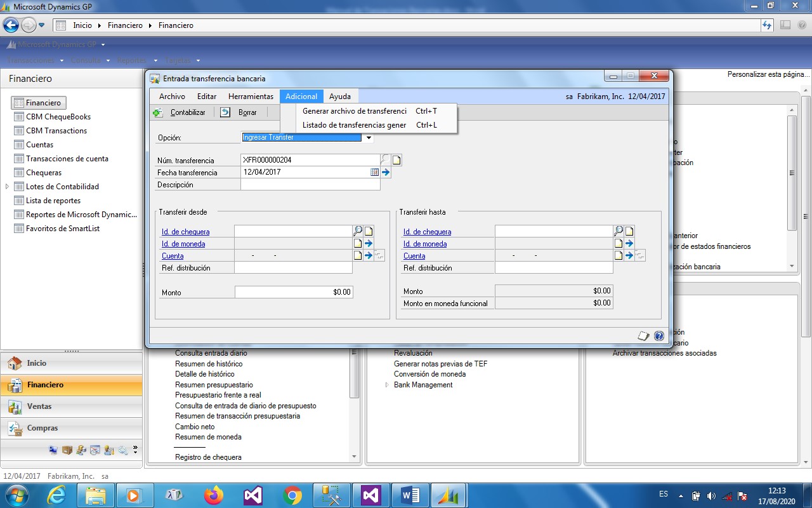Open Conversión de moneda in background list
Screen dimensions: 812x508
pyautogui.click(x=429, y=374)
